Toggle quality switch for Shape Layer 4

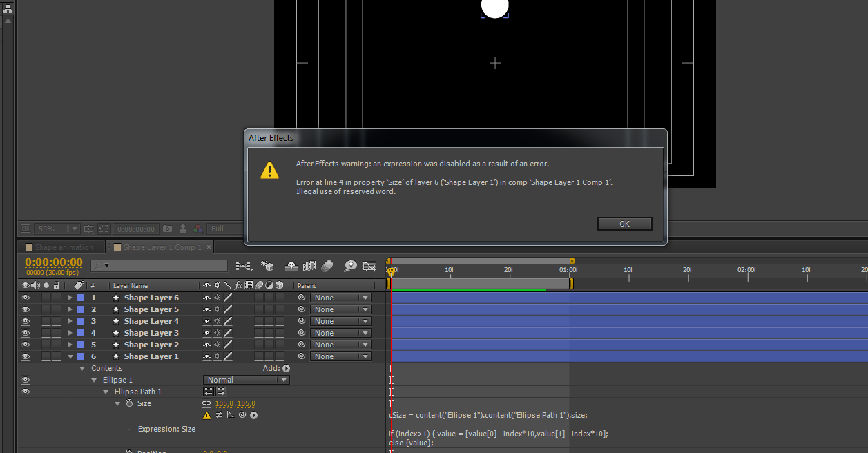228,322
